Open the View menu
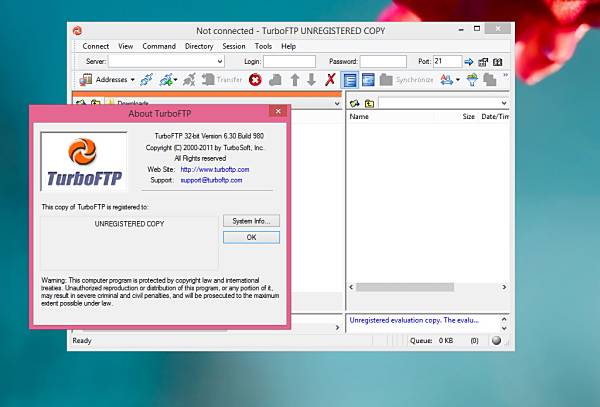The height and width of the screenshot is (407, 600). (126, 46)
